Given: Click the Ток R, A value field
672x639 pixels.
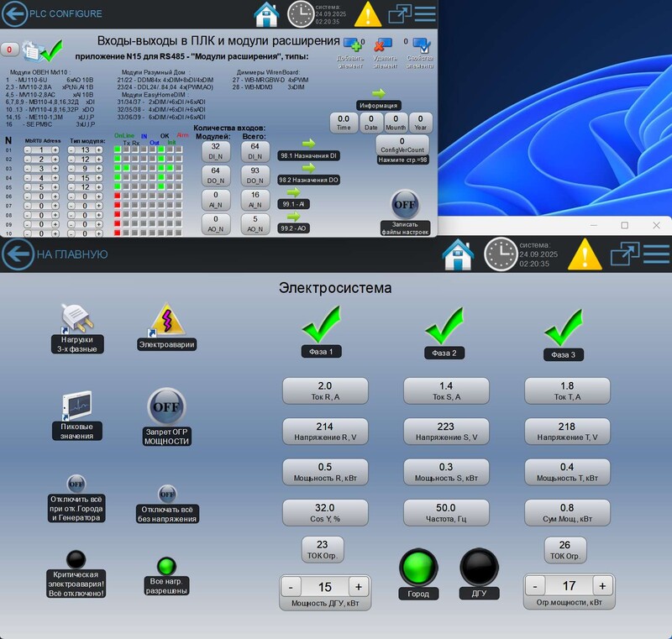Looking at the screenshot, I should pyautogui.click(x=325, y=390).
